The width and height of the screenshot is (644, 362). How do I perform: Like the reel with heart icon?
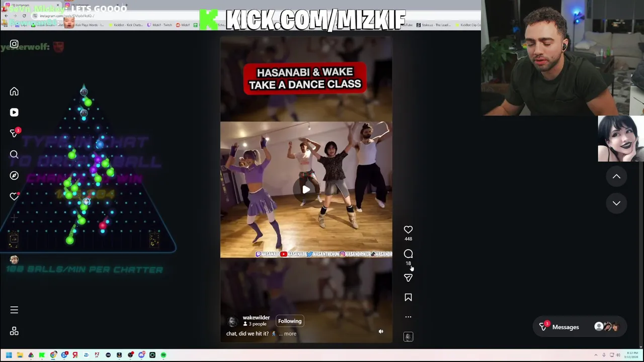tap(408, 230)
